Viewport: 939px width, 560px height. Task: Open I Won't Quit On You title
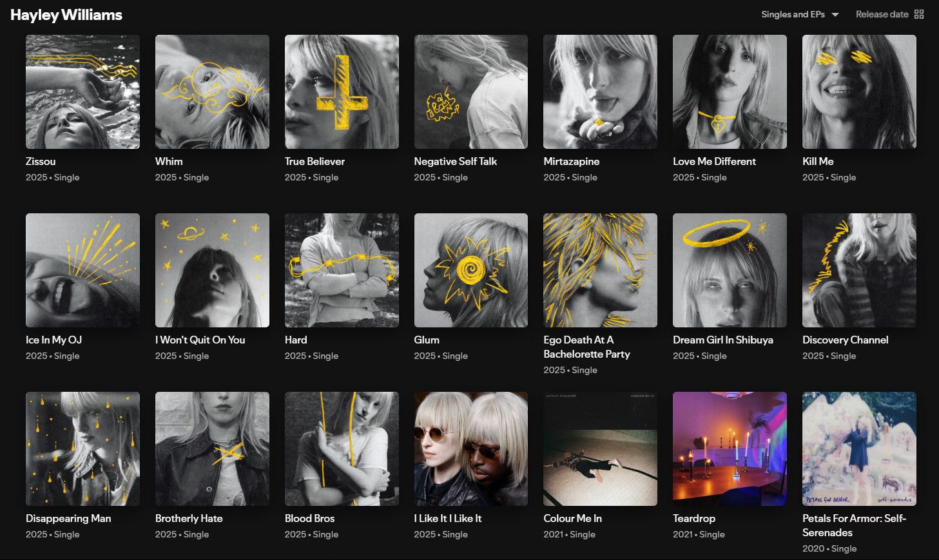tap(200, 340)
